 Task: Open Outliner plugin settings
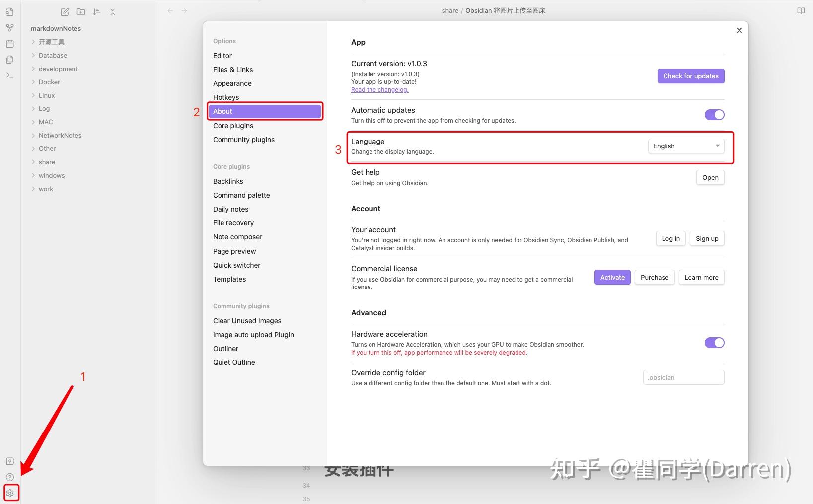(265, 349)
